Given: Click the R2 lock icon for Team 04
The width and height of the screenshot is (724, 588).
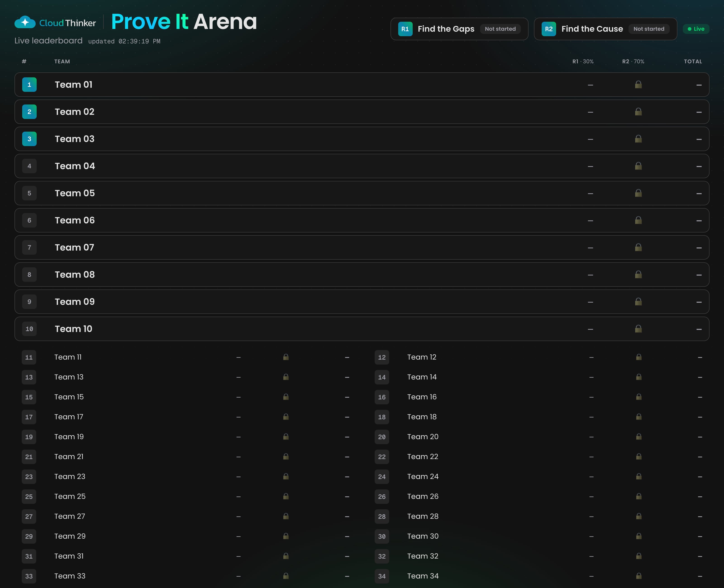Looking at the screenshot, I should [x=638, y=166].
